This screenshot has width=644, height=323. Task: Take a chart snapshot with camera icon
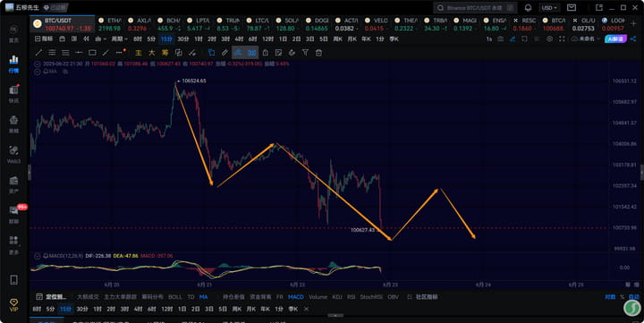pos(500,38)
